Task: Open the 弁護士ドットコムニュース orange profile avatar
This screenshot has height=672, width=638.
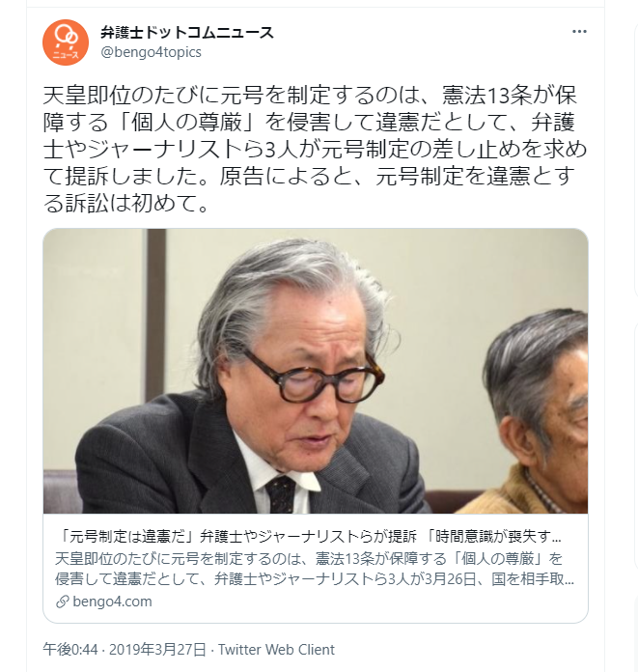Action: [x=66, y=42]
